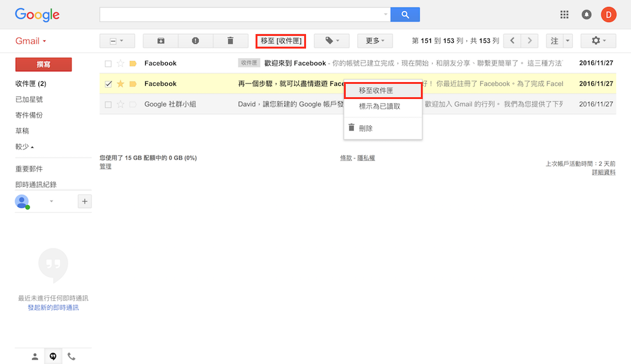Image resolution: width=631 pixels, height=364 pixels.
Task: Toggle importance marker on checked Facebook email
Action: 133,84
